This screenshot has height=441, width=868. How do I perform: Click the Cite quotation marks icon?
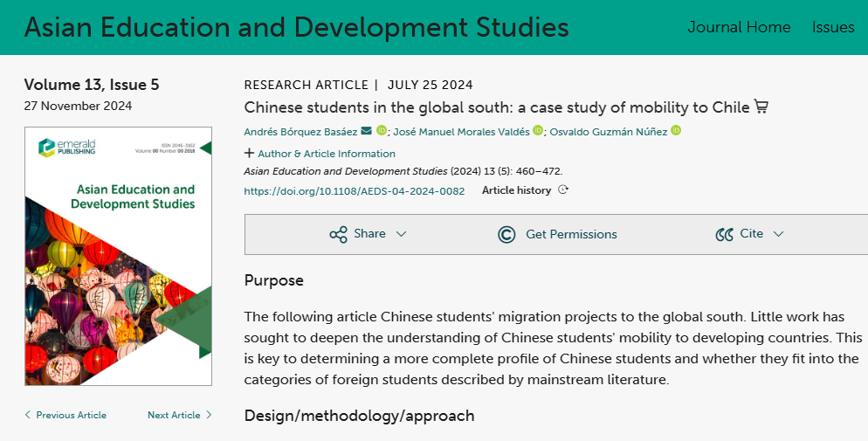tap(724, 234)
